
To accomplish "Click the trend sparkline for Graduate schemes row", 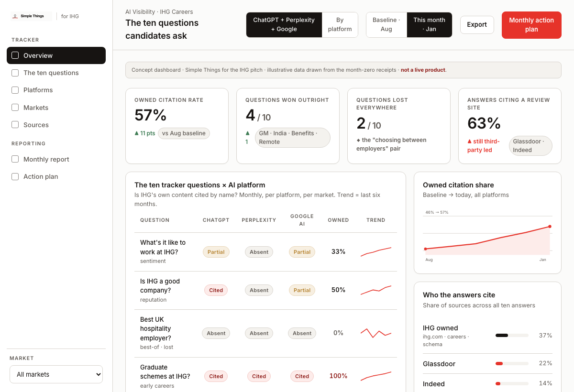I will pyautogui.click(x=376, y=376).
